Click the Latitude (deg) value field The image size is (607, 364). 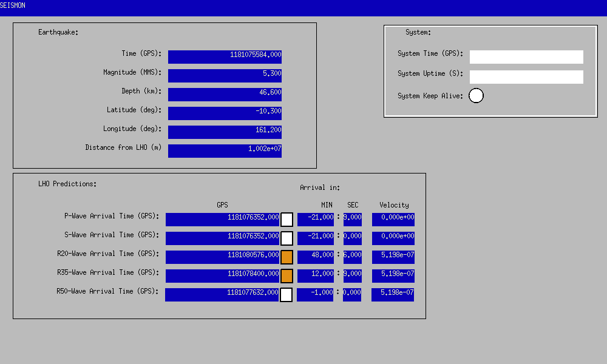[x=225, y=113]
